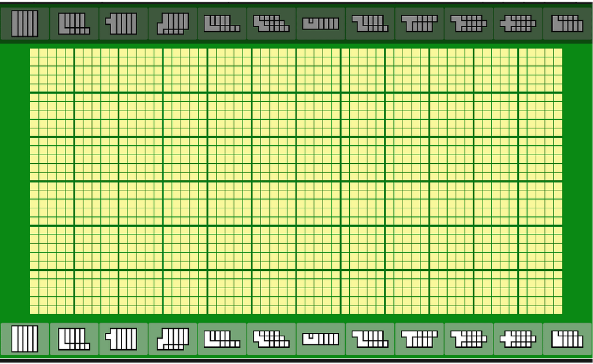The height and width of the screenshot is (364, 593).
Task: Pick white piece with small left tab, bottom row
Action: tap(123, 339)
